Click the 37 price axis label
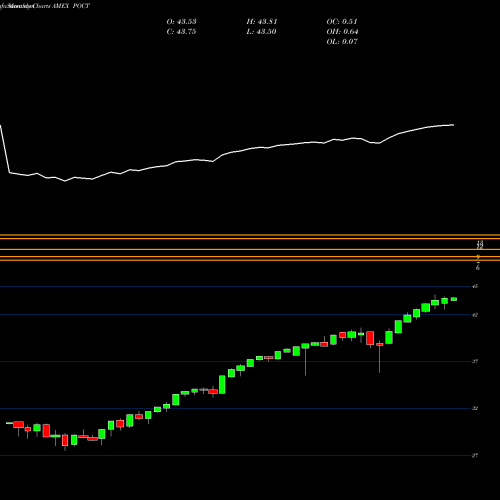 [475, 361]
